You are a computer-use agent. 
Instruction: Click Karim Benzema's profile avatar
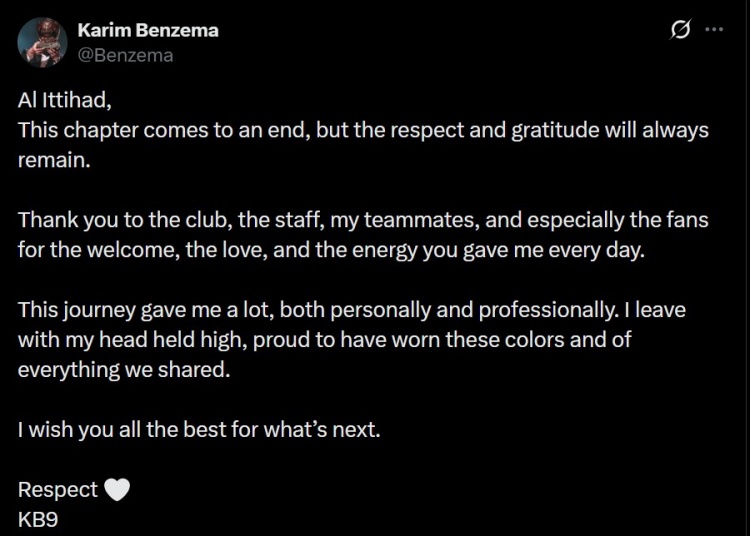tap(42, 42)
